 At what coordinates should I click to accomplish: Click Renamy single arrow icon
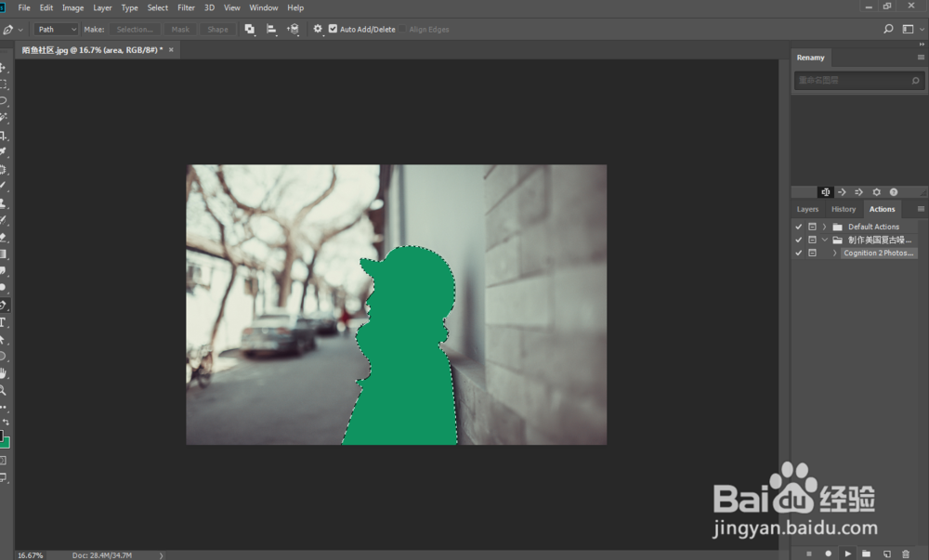point(842,192)
